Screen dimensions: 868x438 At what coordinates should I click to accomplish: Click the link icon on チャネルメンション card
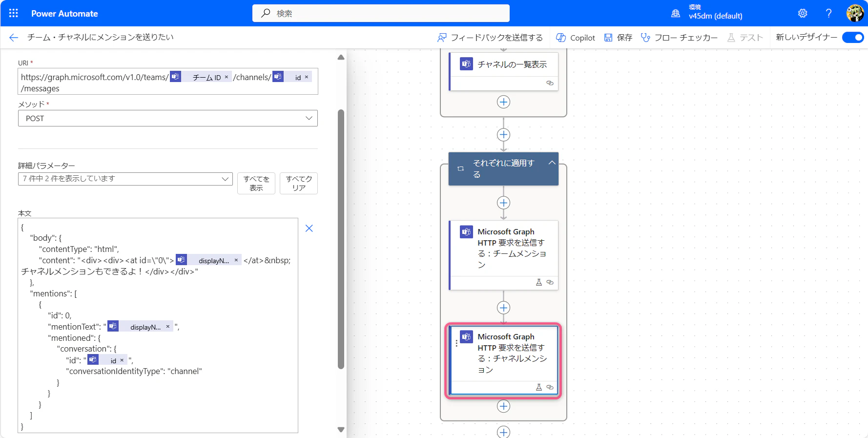pyautogui.click(x=550, y=387)
